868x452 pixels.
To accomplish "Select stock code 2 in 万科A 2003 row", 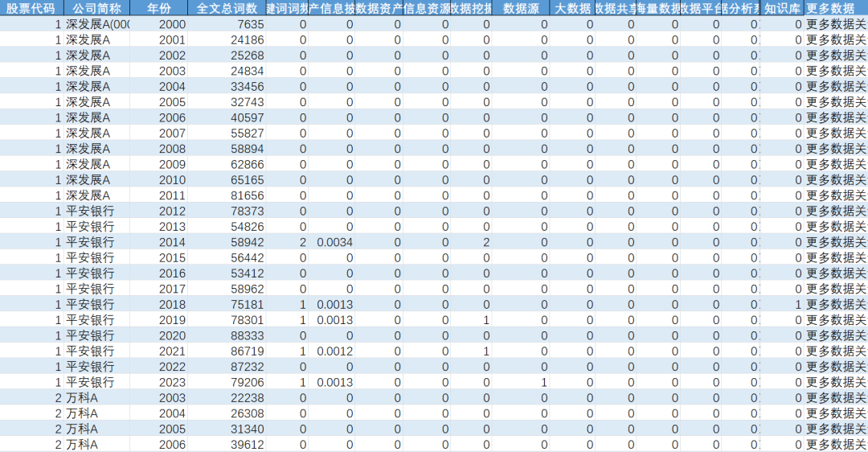I will pyautogui.click(x=31, y=398).
